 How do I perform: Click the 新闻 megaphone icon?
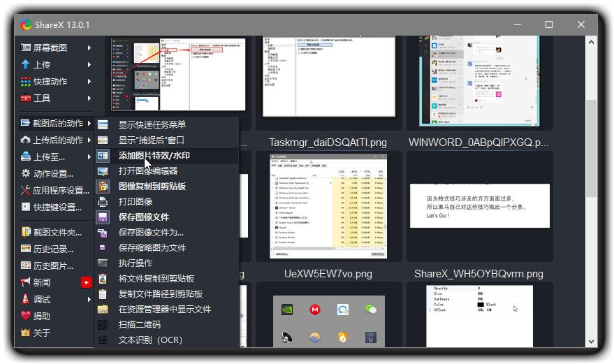(25, 282)
